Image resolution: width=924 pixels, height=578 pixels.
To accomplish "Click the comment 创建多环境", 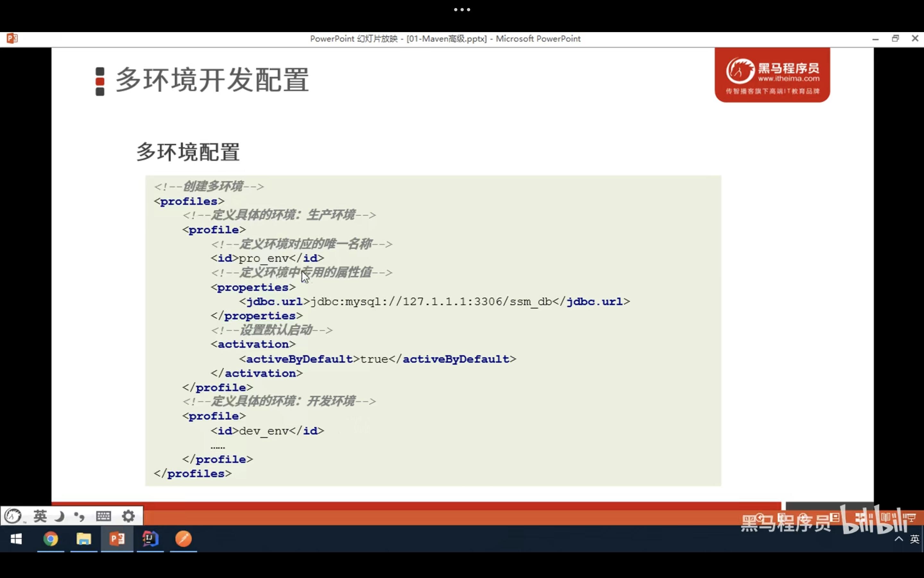I will click(x=209, y=187).
